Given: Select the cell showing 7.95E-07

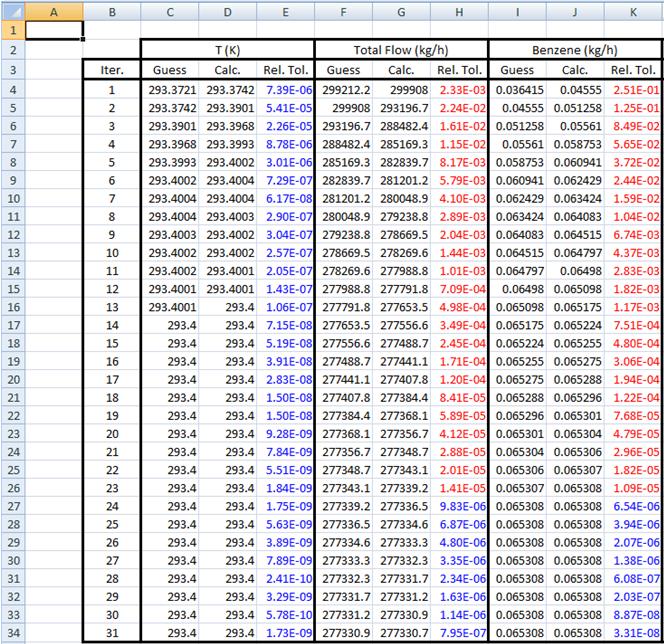Looking at the screenshot, I should (x=459, y=634).
